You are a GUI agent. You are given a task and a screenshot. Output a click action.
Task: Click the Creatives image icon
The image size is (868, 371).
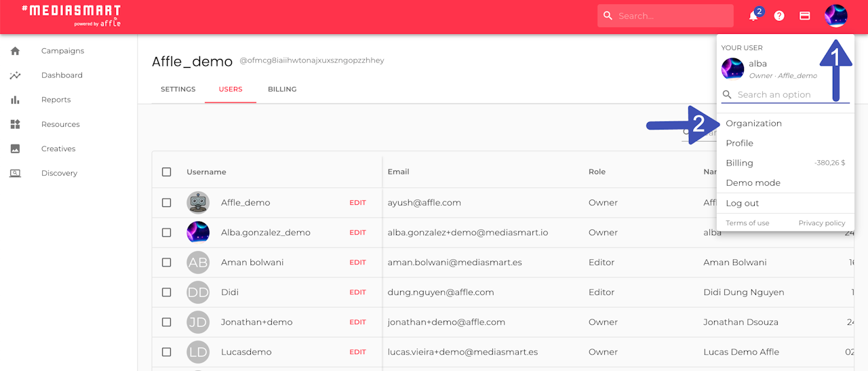click(x=15, y=149)
